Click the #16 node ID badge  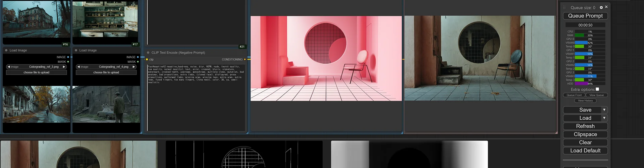(65, 44)
